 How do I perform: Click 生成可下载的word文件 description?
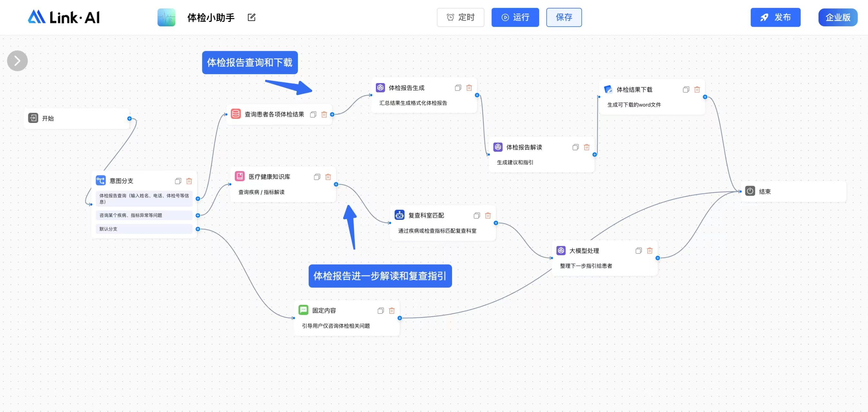pos(634,105)
